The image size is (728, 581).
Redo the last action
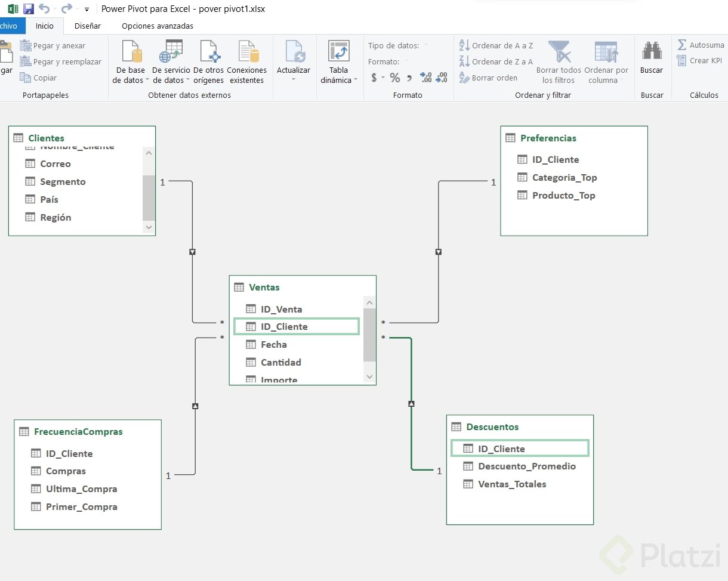click(67, 9)
